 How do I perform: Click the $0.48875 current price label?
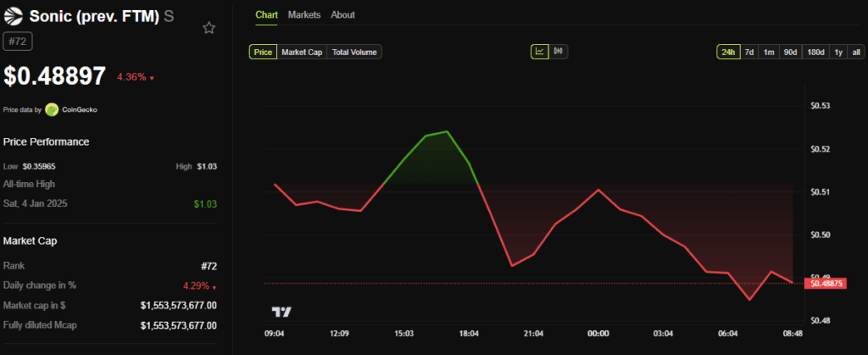(x=825, y=283)
